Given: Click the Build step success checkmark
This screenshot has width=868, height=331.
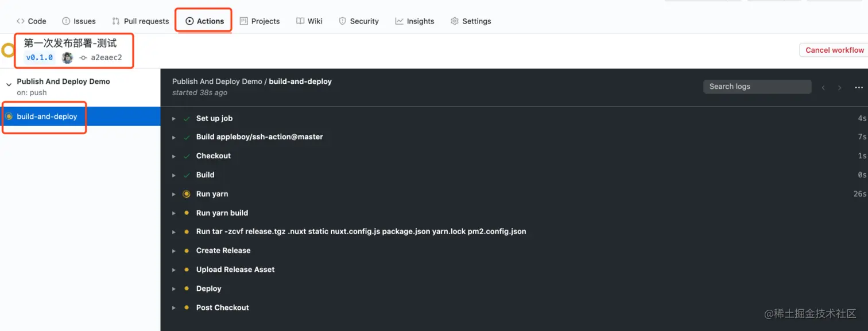Looking at the screenshot, I should [x=187, y=175].
